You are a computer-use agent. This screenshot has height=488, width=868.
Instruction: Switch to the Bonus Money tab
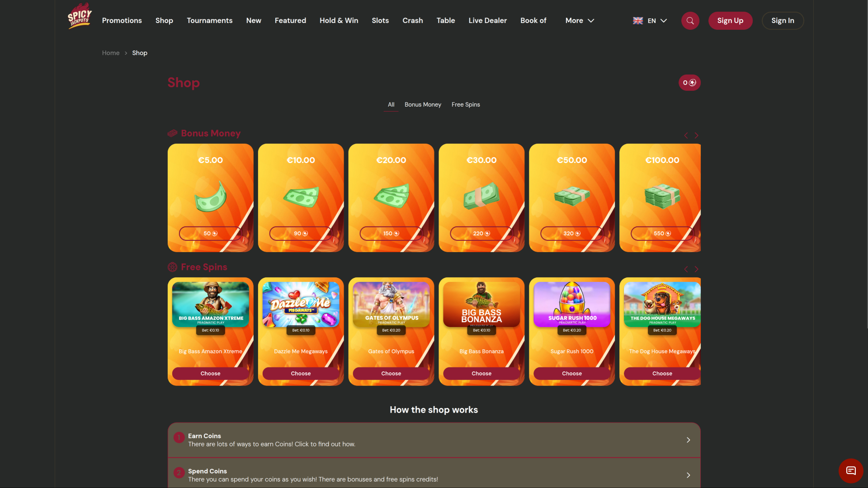(x=423, y=105)
